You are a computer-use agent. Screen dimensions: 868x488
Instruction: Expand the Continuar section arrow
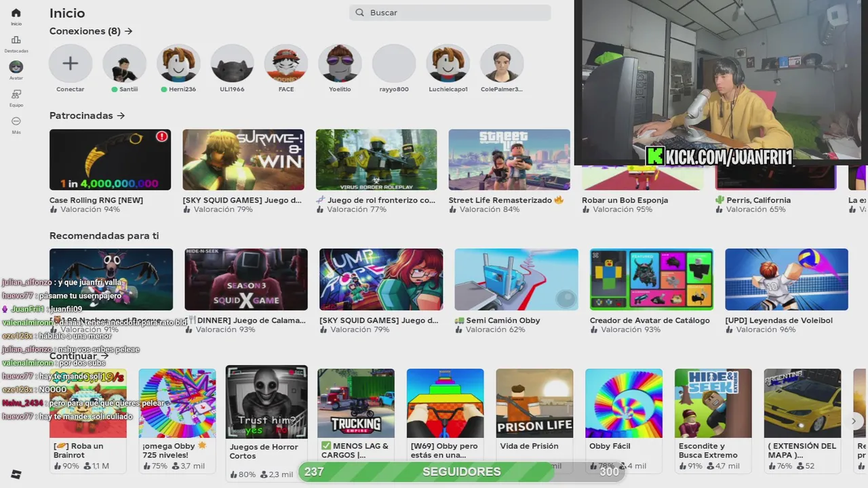click(x=104, y=356)
